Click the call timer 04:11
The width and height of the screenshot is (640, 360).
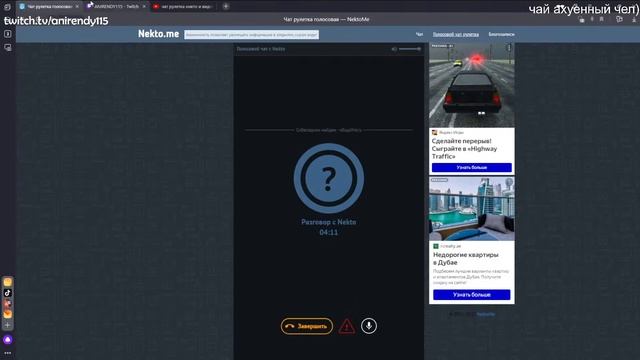(329, 233)
